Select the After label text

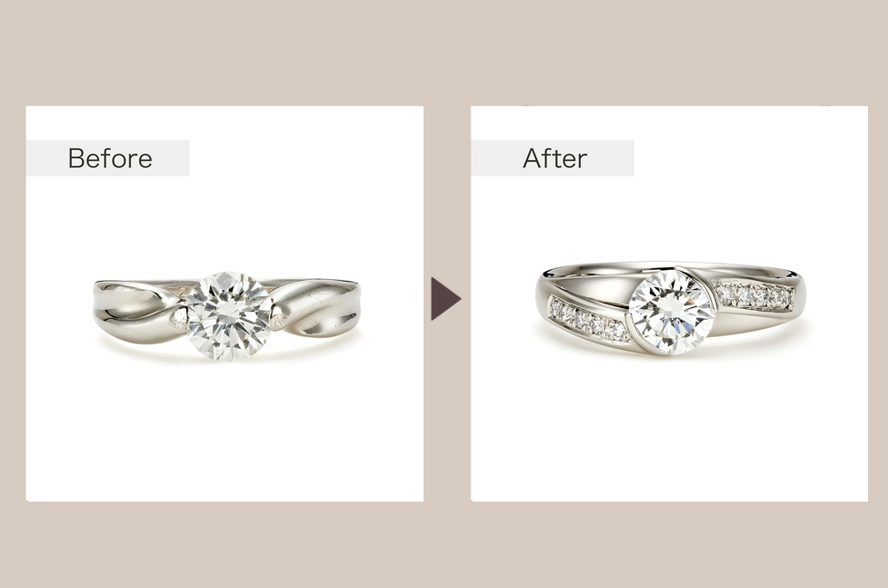click(554, 158)
